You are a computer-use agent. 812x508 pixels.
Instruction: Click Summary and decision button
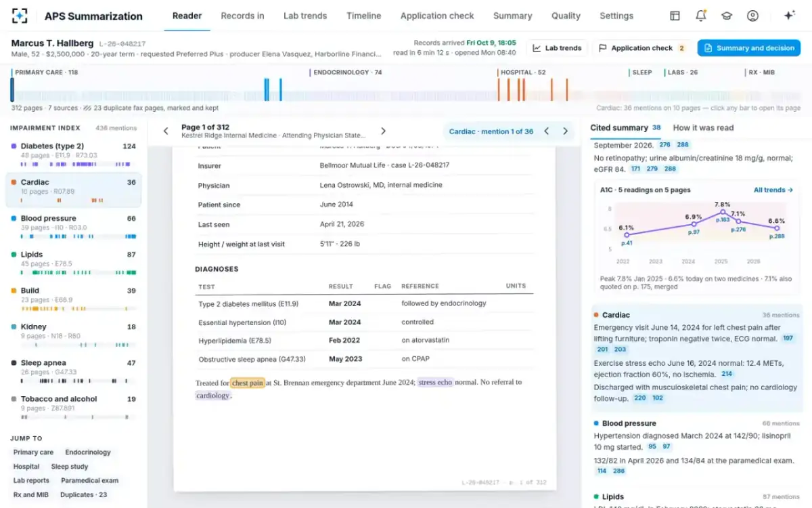coord(749,48)
